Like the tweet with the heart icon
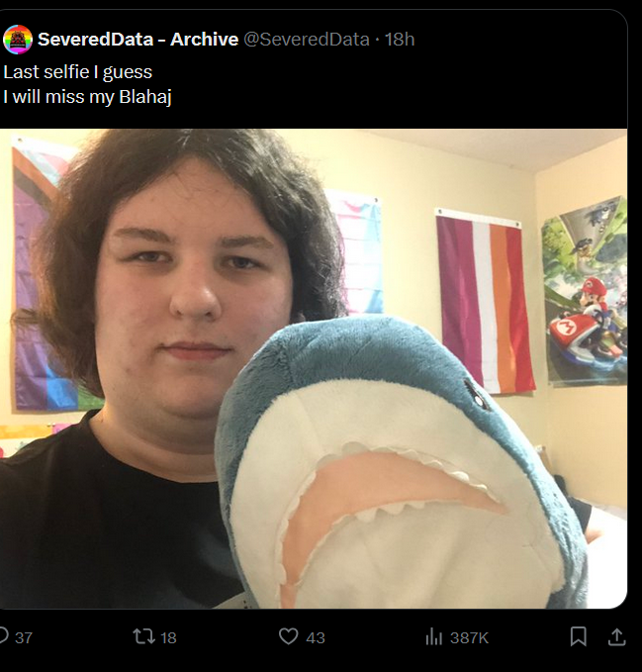642x672 pixels. pyautogui.click(x=288, y=636)
